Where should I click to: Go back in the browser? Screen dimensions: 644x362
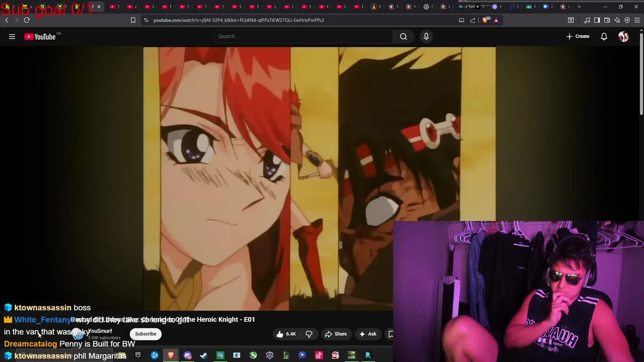[7, 20]
